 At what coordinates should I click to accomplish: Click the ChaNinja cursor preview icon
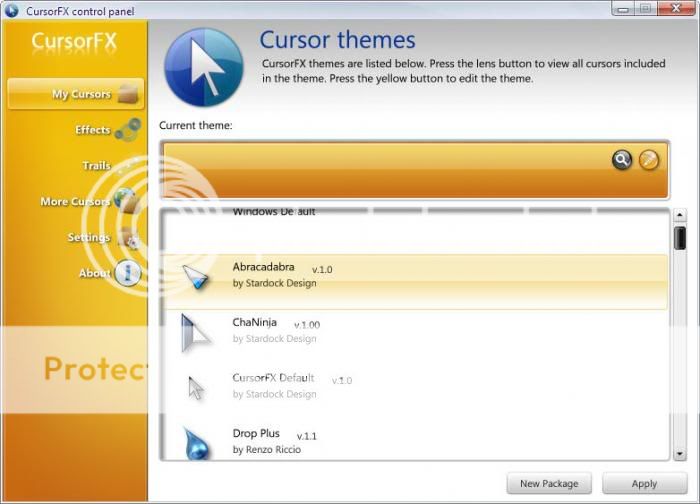coord(194,332)
